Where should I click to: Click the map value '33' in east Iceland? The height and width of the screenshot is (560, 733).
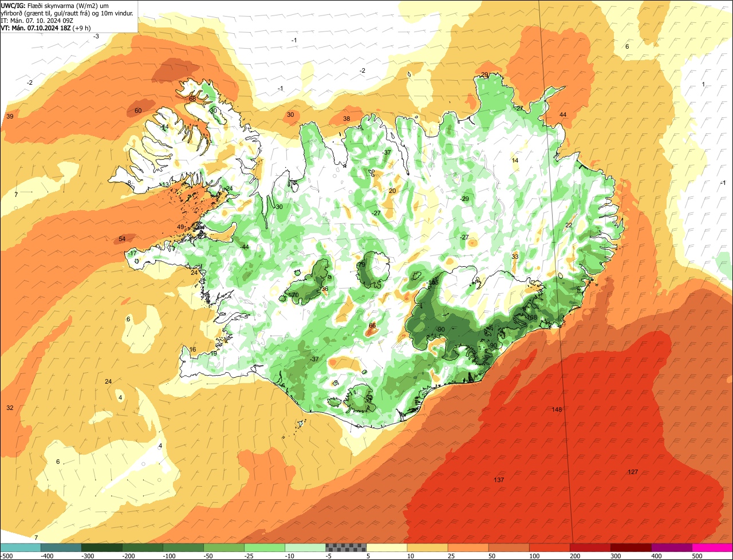pos(515,257)
